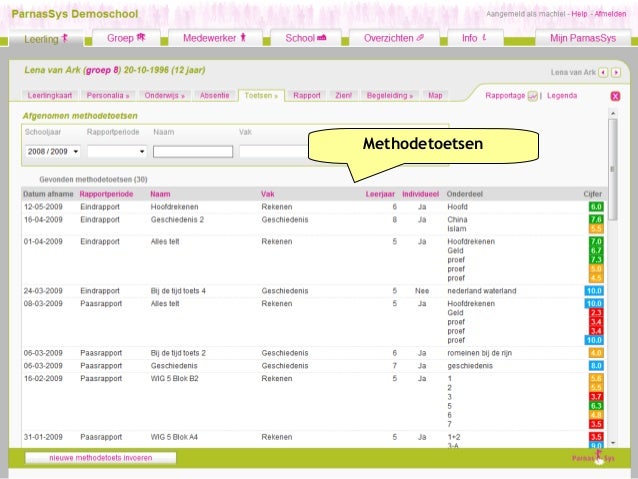Open the Info main tab
The height and width of the screenshot is (479, 638).
[474, 38]
